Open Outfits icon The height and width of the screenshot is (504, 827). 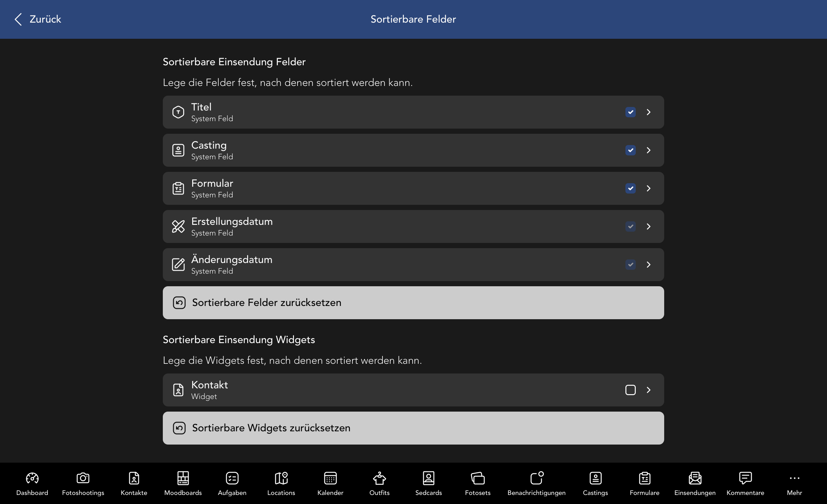coord(380,478)
